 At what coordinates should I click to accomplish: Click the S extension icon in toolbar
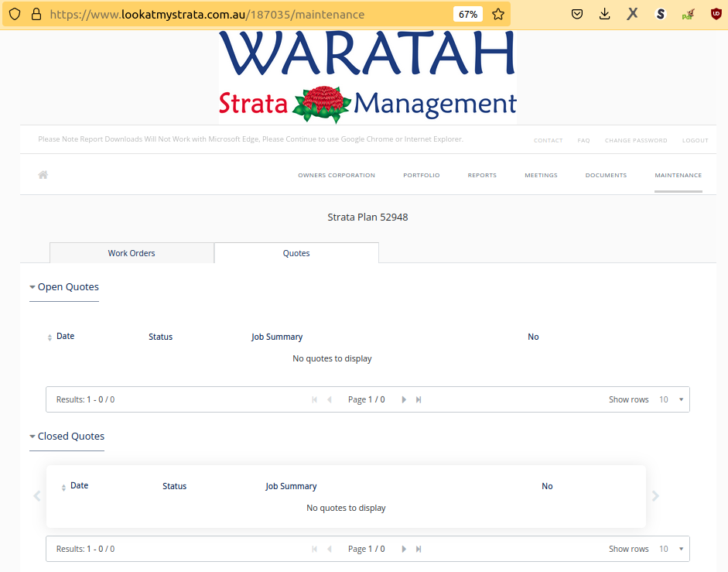[x=660, y=15]
